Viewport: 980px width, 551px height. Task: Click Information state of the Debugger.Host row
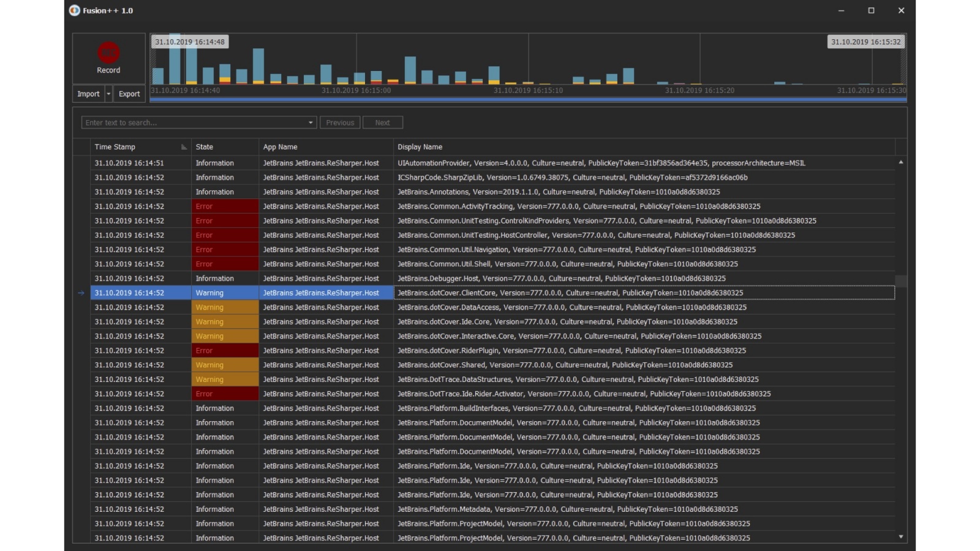tap(225, 279)
